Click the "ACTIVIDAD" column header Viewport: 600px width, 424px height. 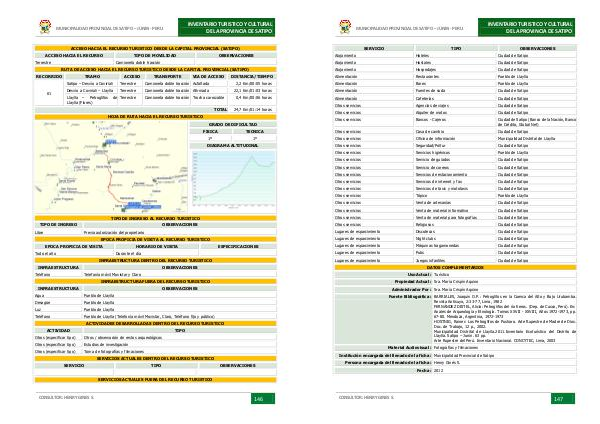[x=59, y=330]
